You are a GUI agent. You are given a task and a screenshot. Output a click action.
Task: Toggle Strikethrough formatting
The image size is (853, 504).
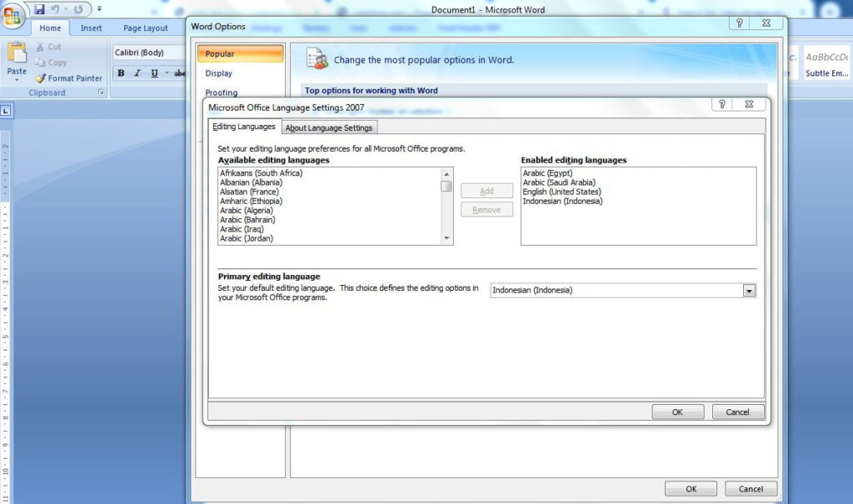[x=180, y=73]
